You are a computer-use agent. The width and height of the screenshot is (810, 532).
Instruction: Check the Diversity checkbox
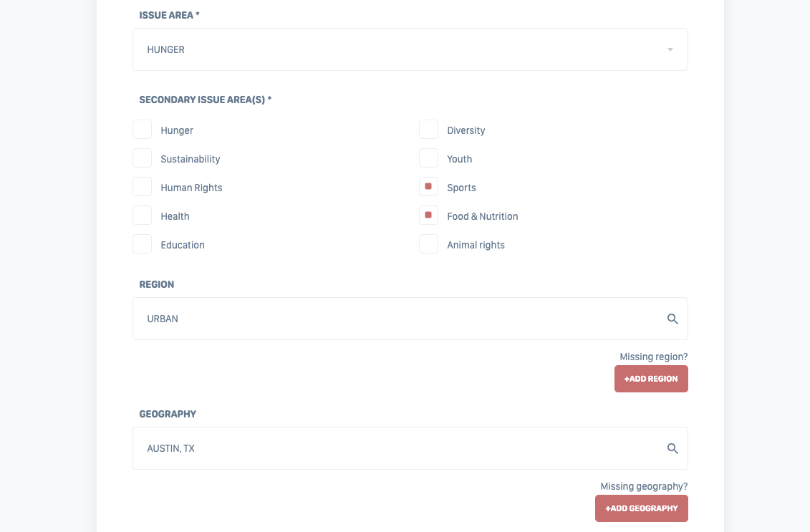point(428,129)
